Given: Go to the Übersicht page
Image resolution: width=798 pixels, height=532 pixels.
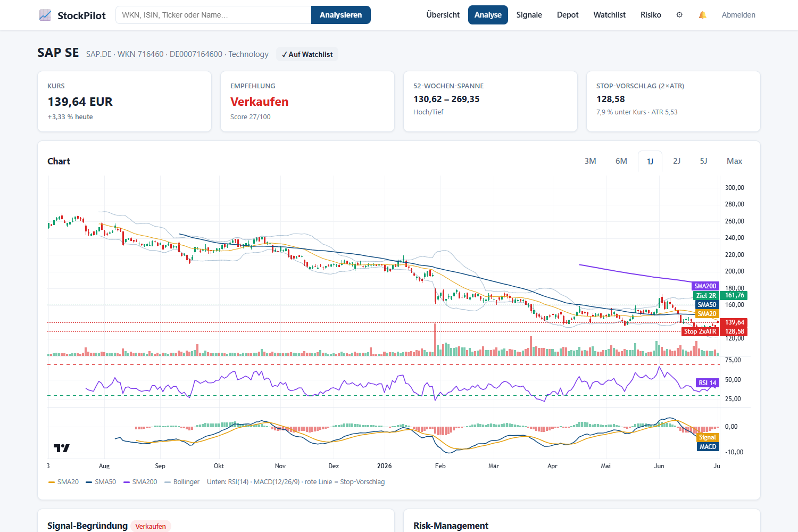Looking at the screenshot, I should coord(443,15).
